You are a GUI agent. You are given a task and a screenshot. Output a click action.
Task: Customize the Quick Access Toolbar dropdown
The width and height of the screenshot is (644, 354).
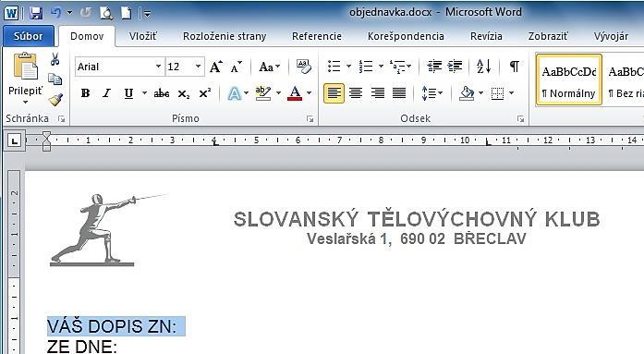[147, 15]
